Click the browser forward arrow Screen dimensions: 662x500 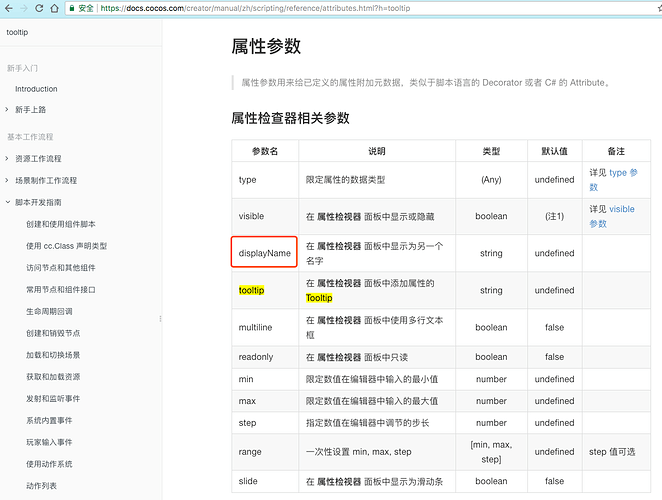pyautogui.click(x=24, y=8)
